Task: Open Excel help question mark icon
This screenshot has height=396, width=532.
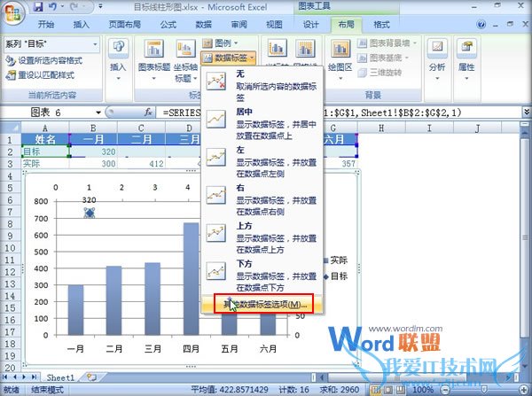Action: 481,25
